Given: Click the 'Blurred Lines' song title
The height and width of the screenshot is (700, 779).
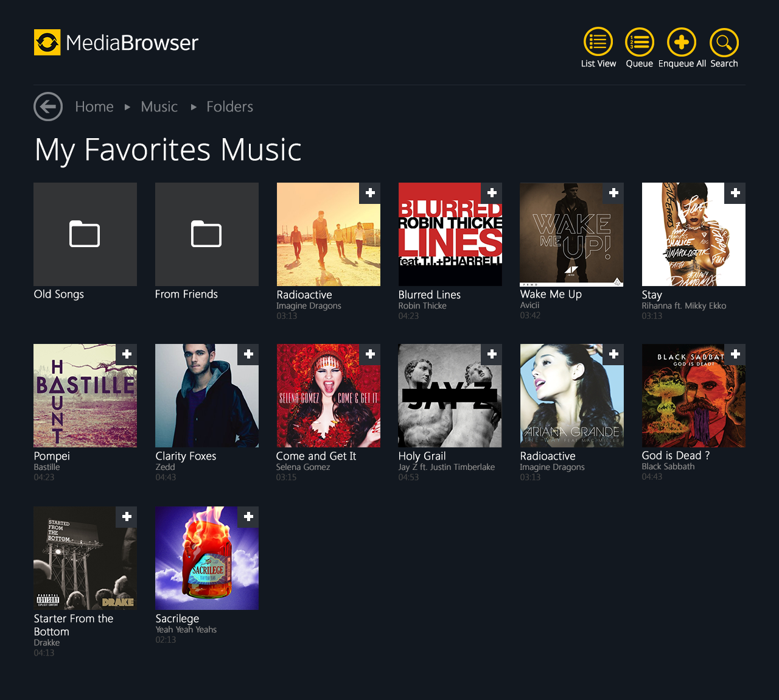Looking at the screenshot, I should 430,295.
